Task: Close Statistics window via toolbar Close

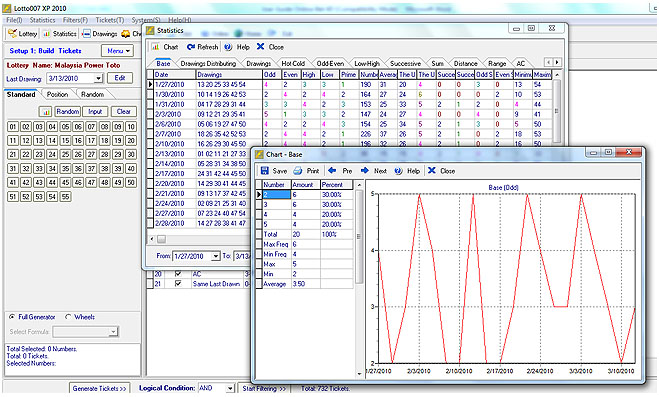Action: pos(270,47)
